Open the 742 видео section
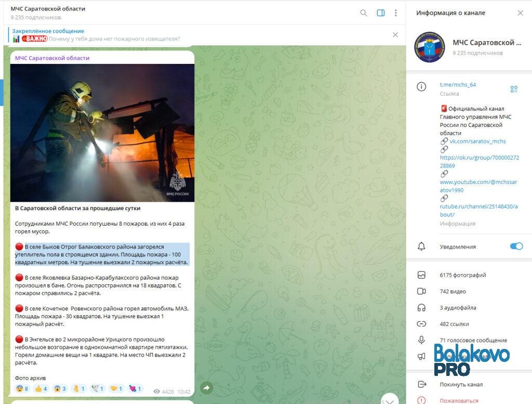The image size is (532, 404). coord(453,291)
